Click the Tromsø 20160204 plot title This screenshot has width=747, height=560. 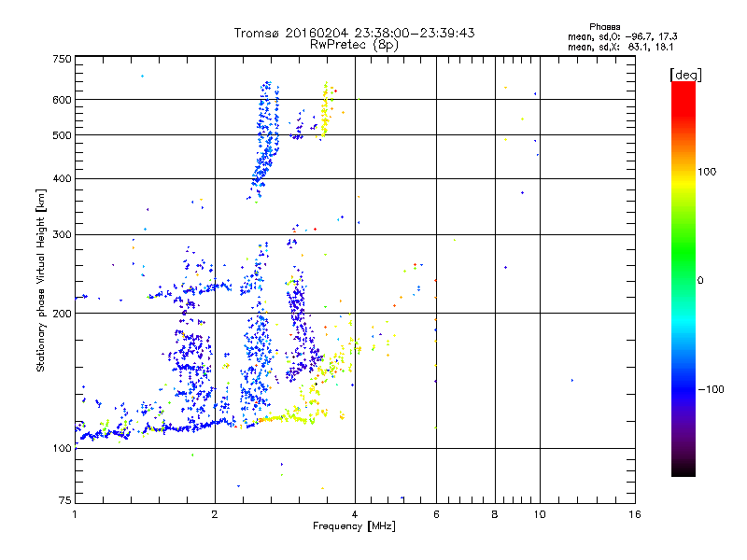click(x=354, y=33)
